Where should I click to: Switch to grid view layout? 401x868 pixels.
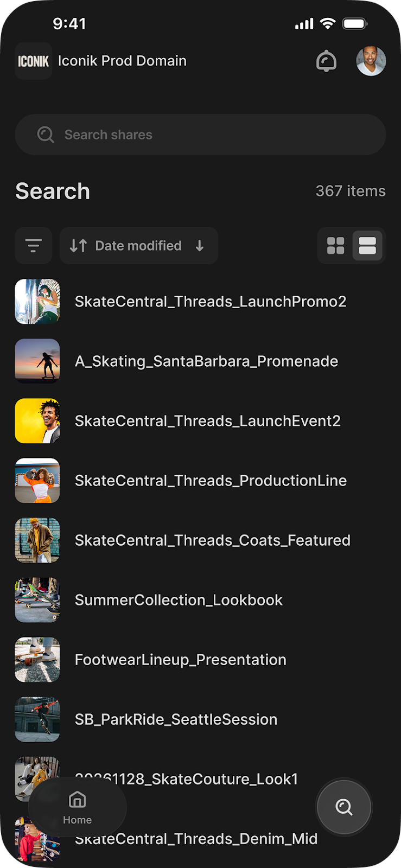(336, 246)
